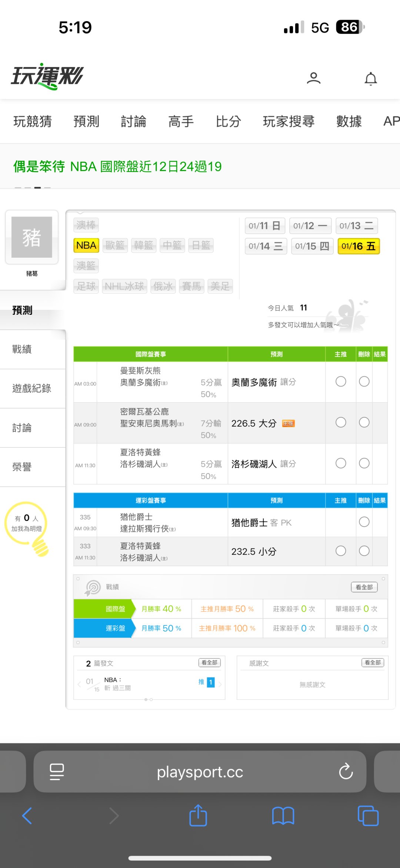Viewport: 400px width, 868px height.
Task: Select 刪除 radio for 232.5 小分
Action: click(364, 551)
